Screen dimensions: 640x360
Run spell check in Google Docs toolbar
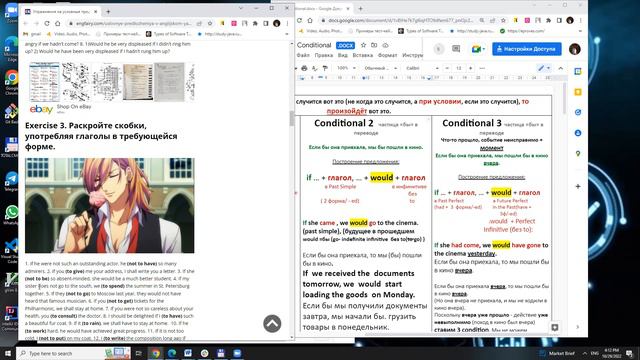pos(315,68)
